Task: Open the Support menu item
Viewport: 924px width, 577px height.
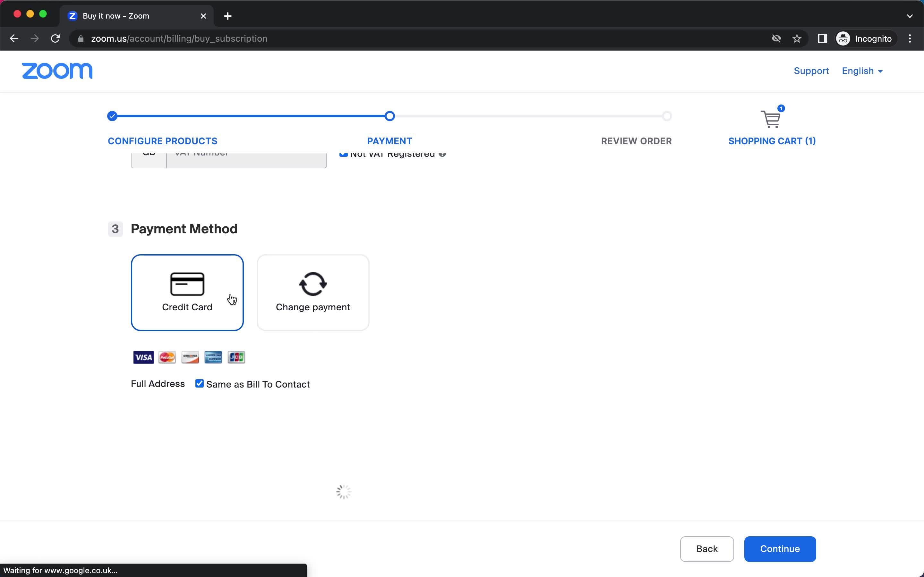Action: (x=812, y=71)
